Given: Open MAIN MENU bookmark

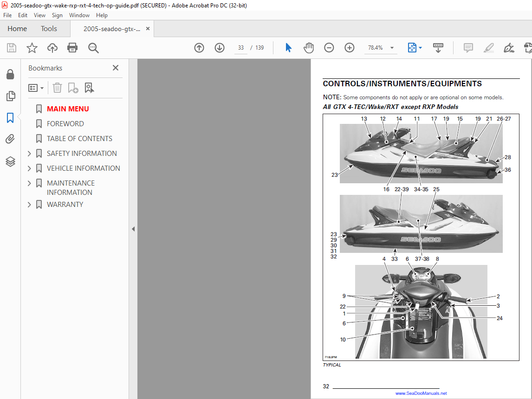Looking at the screenshot, I should tap(68, 109).
